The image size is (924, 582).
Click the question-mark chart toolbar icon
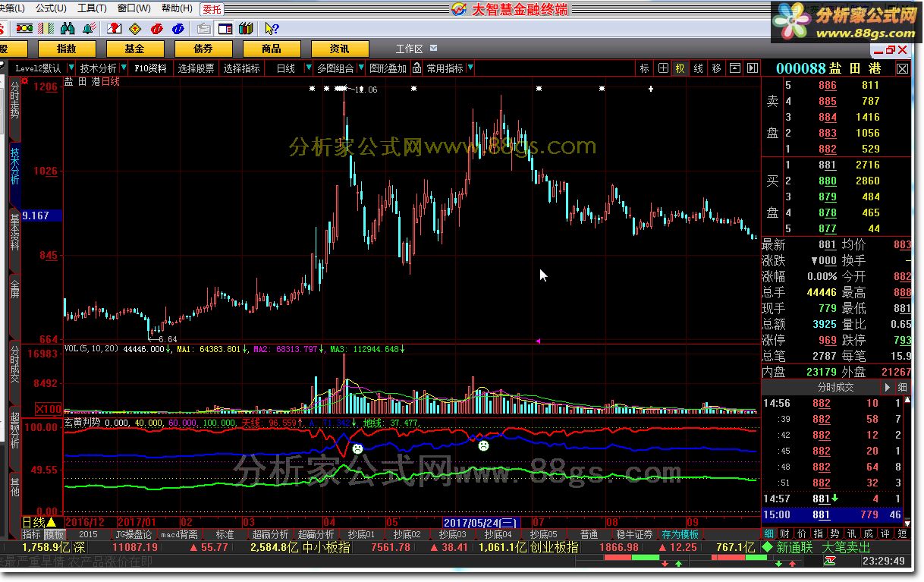click(x=115, y=29)
